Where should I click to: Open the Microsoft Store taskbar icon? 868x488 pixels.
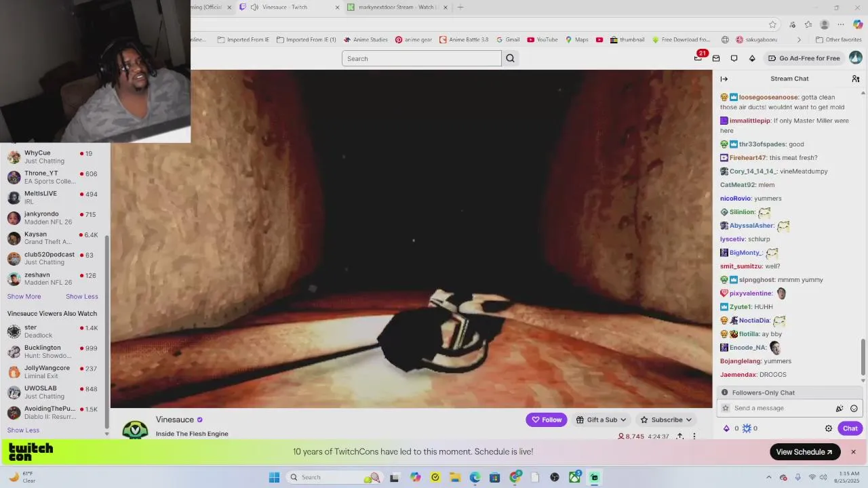point(495,477)
